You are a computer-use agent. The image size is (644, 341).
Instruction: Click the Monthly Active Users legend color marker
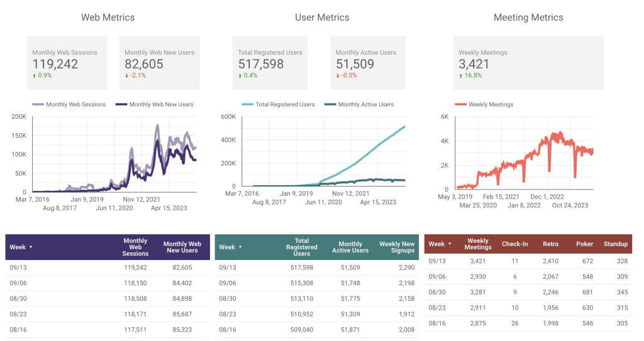click(330, 104)
